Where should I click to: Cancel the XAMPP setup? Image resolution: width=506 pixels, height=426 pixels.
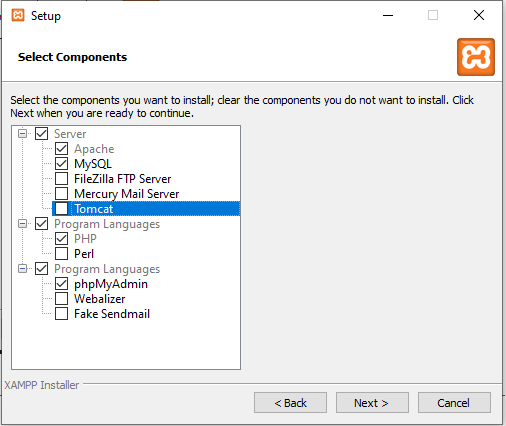[x=454, y=403]
